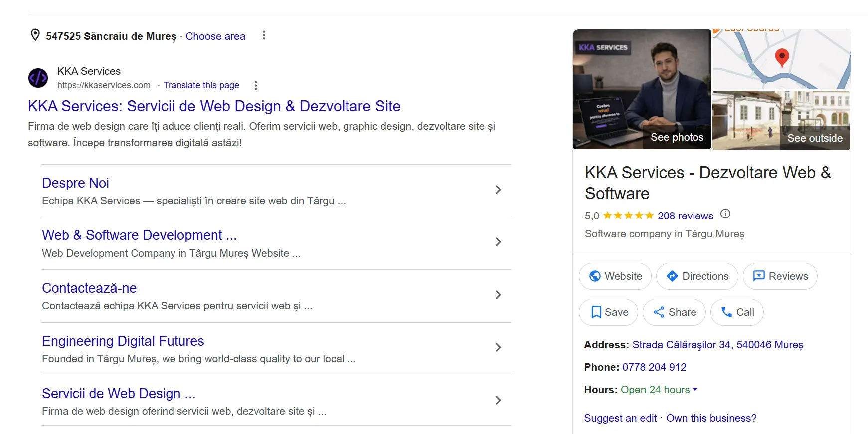Open the 208 reviews link
Screen dimensions: 868x434
pyautogui.click(x=686, y=216)
